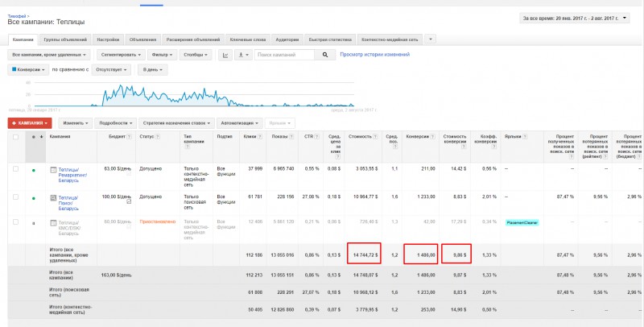Open 'Все кампании, кроме удаленных' dropdown
Viewport: 644px width, 327px height.
click(49, 55)
